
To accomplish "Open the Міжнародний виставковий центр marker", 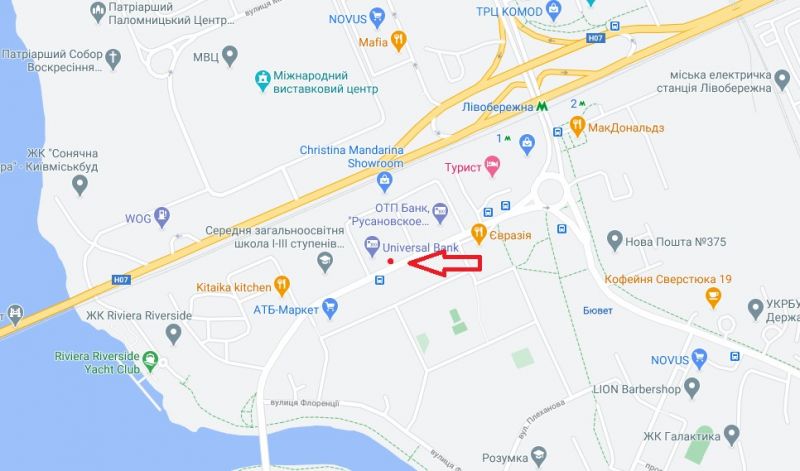I will coord(262,82).
